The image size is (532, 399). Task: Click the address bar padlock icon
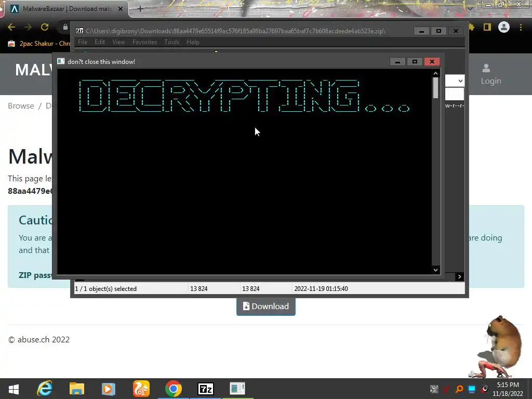(x=65, y=27)
